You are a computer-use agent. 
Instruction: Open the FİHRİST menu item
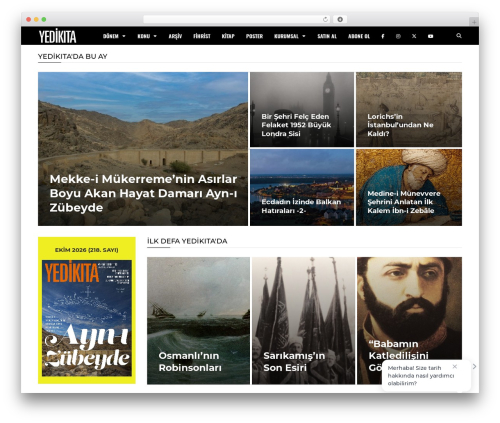[x=202, y=36]
